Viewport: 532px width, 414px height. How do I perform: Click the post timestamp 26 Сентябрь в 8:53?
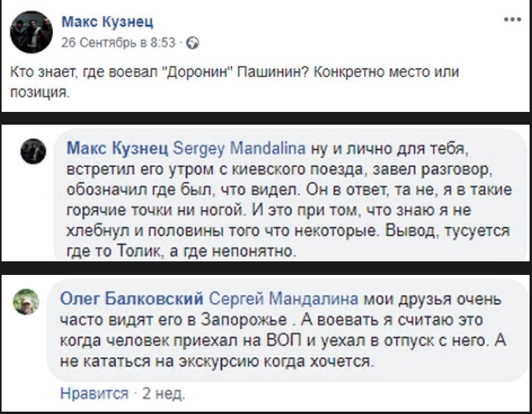[118, 43]
